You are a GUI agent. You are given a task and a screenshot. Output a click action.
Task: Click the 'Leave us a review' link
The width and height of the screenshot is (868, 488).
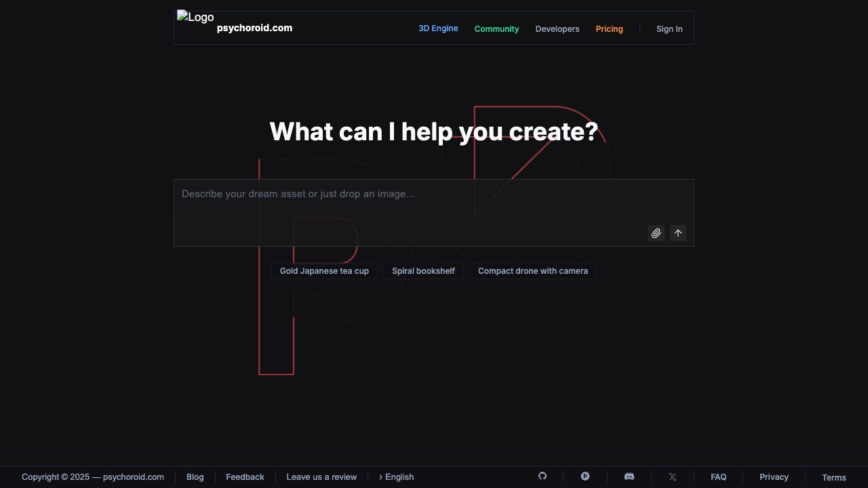(x=321, y=477)
